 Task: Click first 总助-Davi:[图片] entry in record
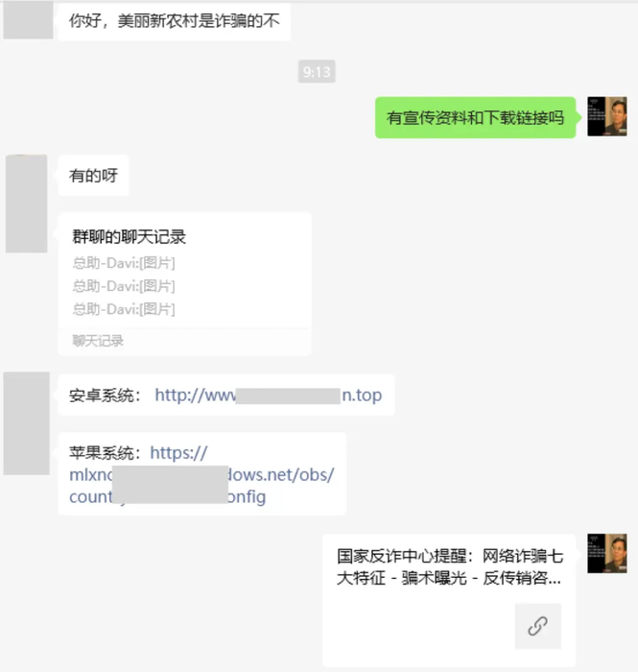[124, 263]
